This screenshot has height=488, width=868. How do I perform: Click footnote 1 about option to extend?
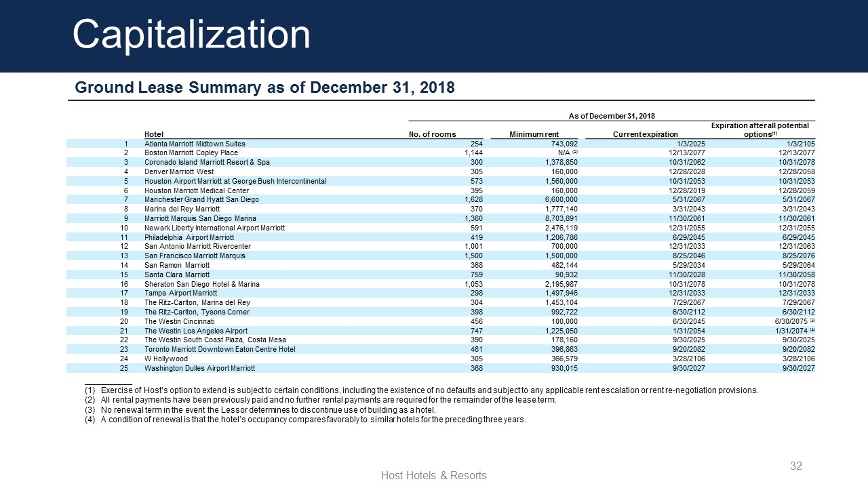click(421, 390)
